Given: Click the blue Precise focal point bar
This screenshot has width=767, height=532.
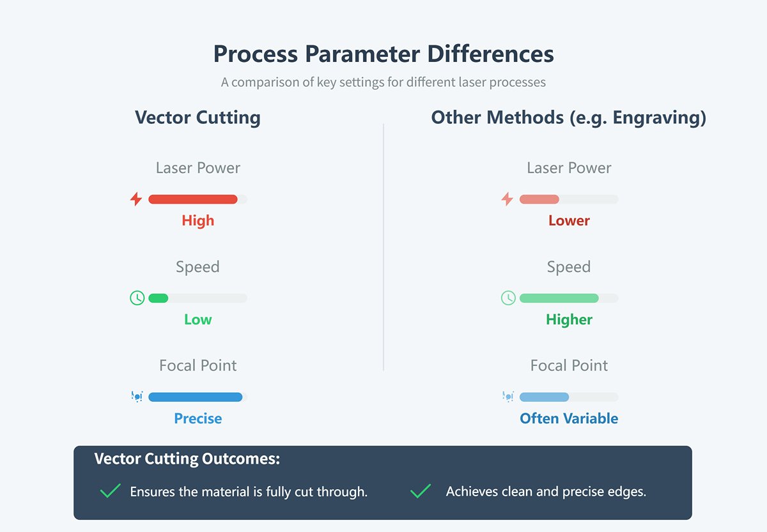Looking at the screenshot, I should pyautogui.click(x=195, y=397).
